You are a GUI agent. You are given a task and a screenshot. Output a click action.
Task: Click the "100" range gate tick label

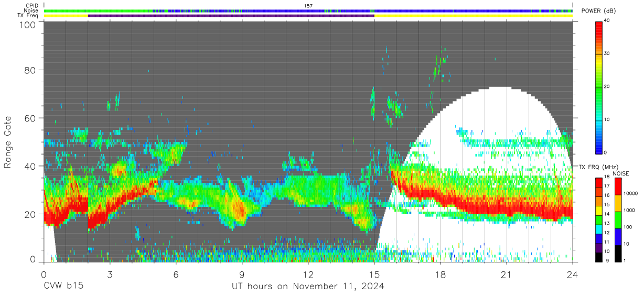(x=27, y=25)
